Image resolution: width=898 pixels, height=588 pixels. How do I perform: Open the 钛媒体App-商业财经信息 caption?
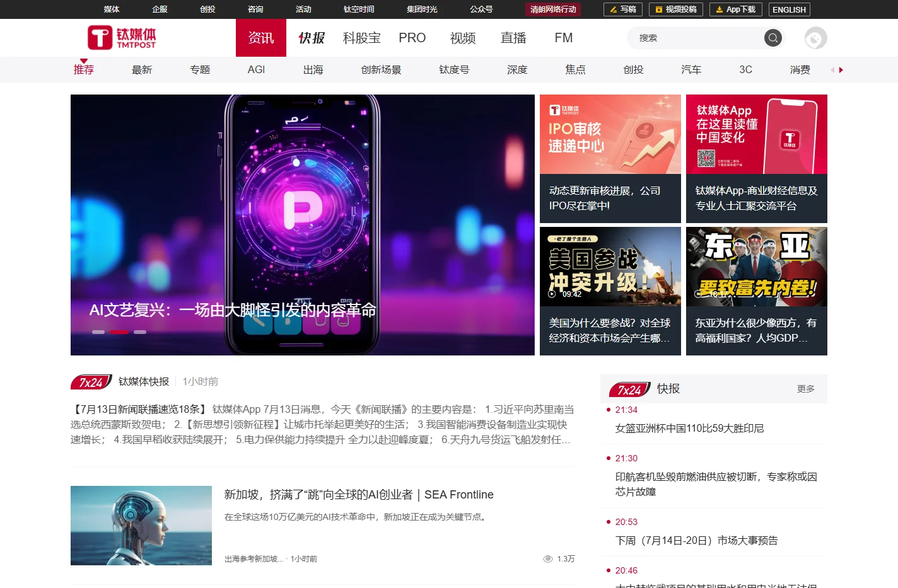click(x=756, y=199)
